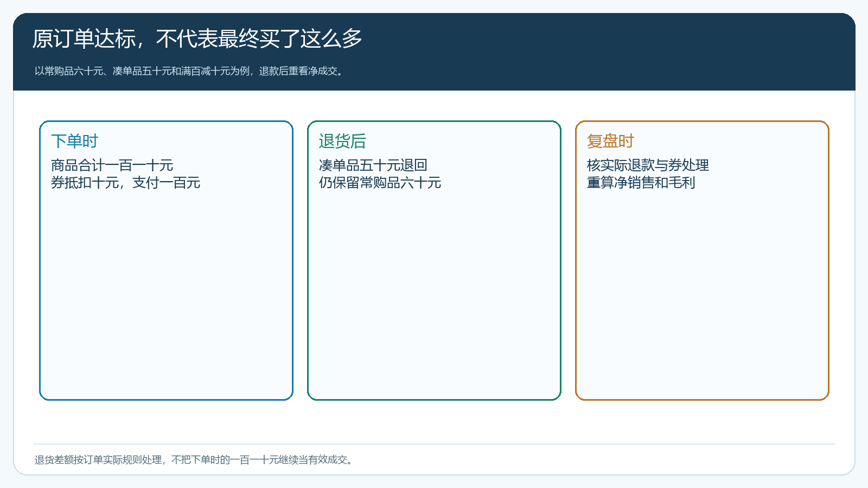This screenshot has height=488, width=868.
Task: Select the line 凑单品五十元退回
Action: [373, 165]
